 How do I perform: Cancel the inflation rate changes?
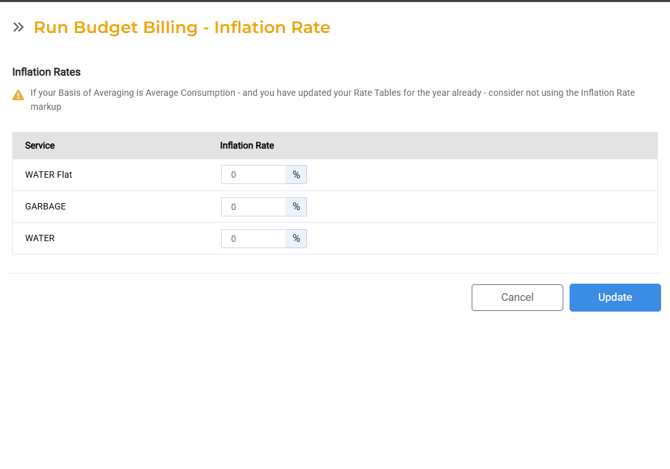pyautogui.click(x=517, y=297)
